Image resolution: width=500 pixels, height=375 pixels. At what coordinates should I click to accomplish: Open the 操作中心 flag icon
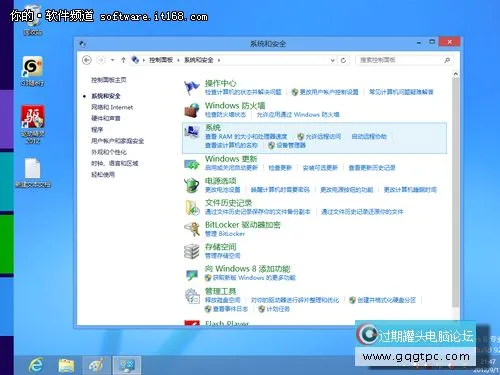coord(192,87)
